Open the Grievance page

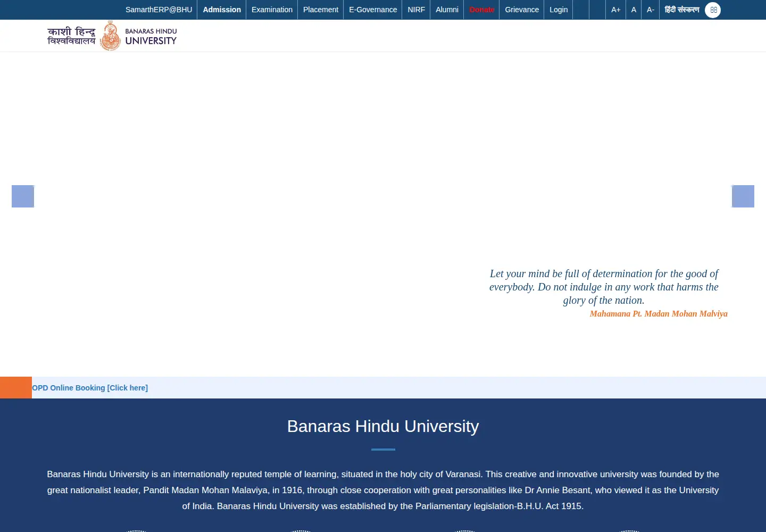click(x=522, y=10)
